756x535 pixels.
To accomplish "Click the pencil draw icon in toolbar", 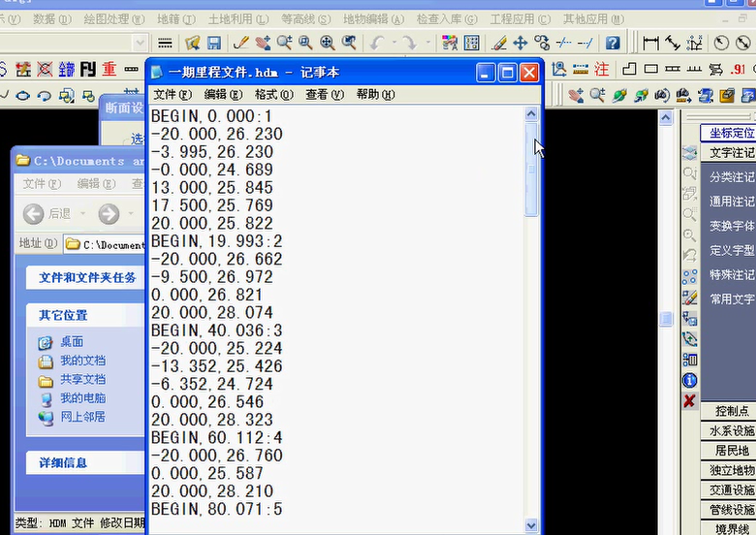I will 241,44.
